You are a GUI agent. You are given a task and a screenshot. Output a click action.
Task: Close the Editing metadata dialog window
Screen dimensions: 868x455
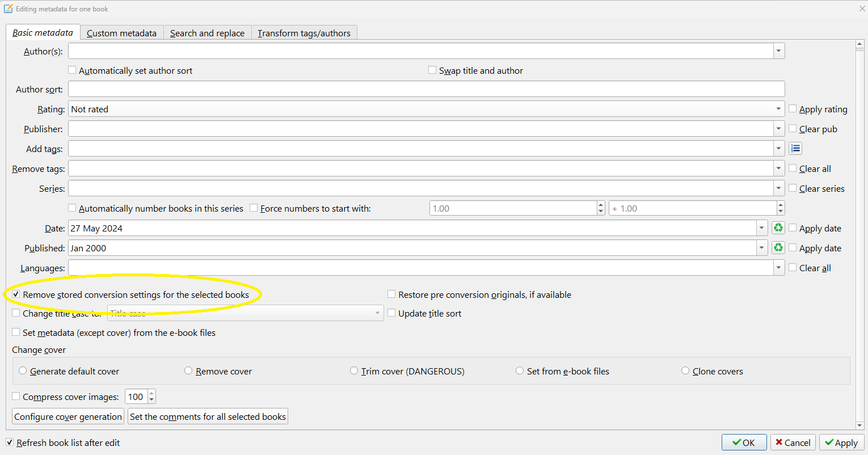862,9
